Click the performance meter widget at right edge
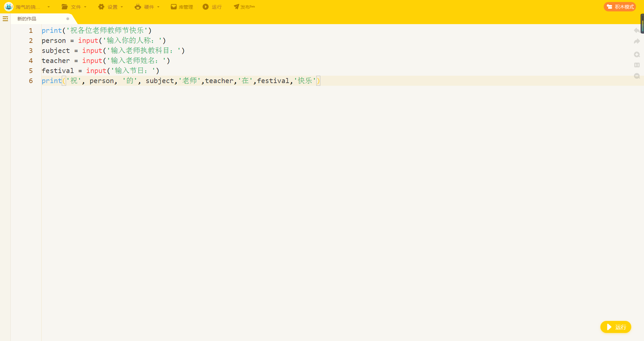Image resolution: width=644 pixels, height=341 pixels. point(642,23)
